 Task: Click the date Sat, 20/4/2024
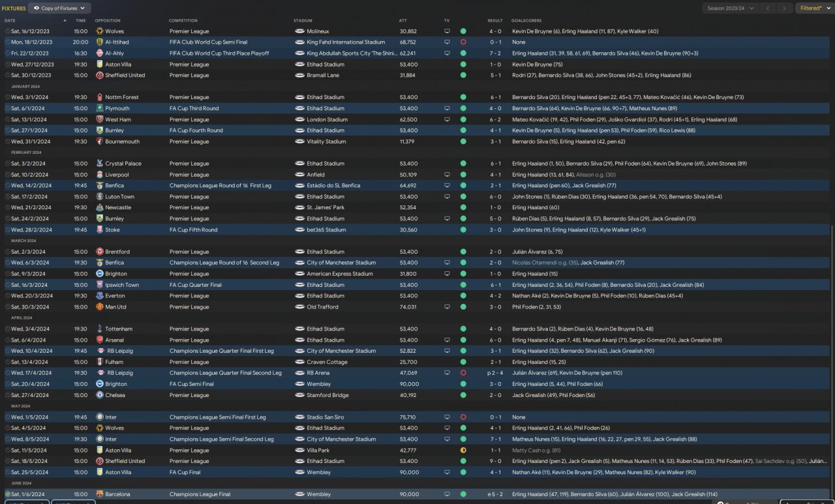(29, 384)
